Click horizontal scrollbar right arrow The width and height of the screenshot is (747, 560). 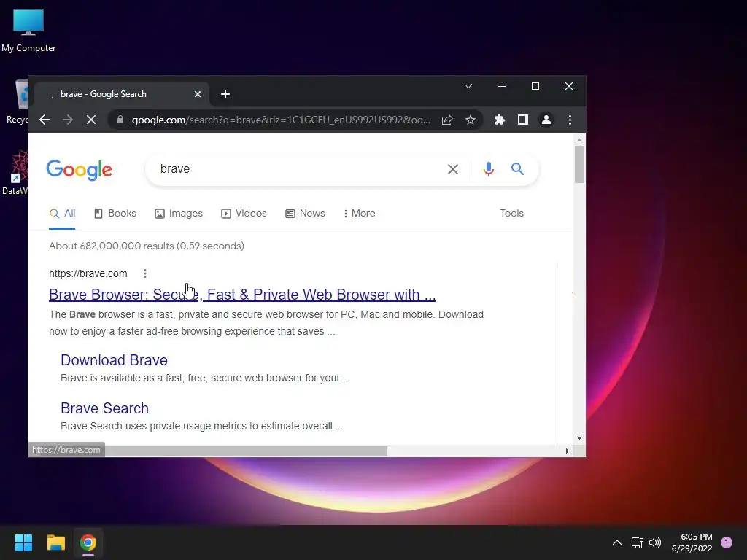click(x=567, y=451)
